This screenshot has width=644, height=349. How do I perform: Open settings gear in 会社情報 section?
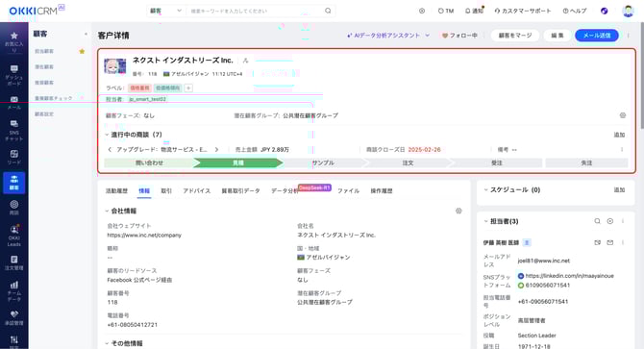(x=458, y=211)
